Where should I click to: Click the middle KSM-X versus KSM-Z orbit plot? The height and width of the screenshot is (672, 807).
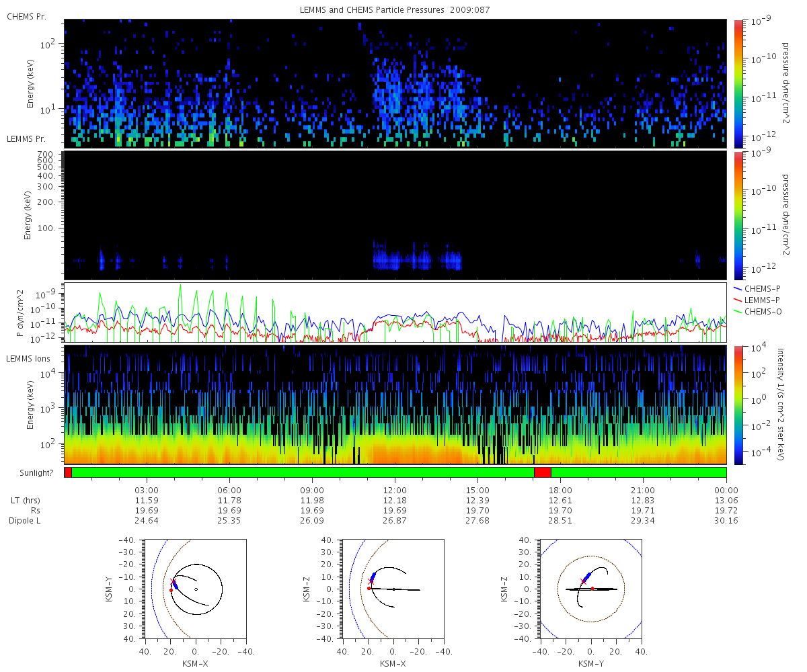click(x=393, y=589)
